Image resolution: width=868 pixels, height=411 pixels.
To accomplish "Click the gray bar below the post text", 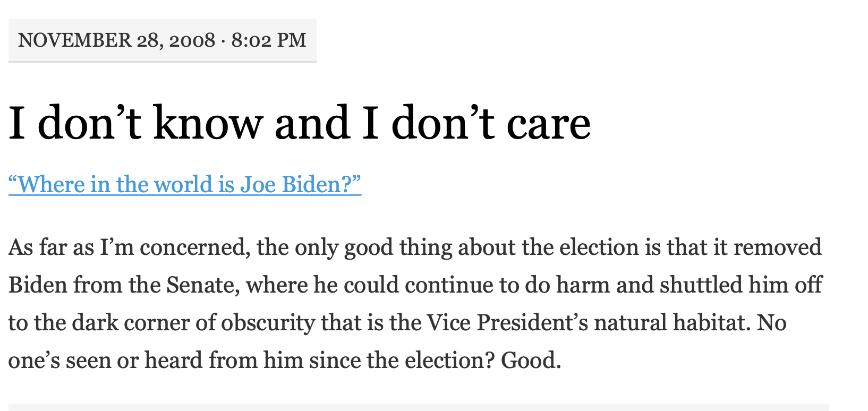I will tap(419, 407).
